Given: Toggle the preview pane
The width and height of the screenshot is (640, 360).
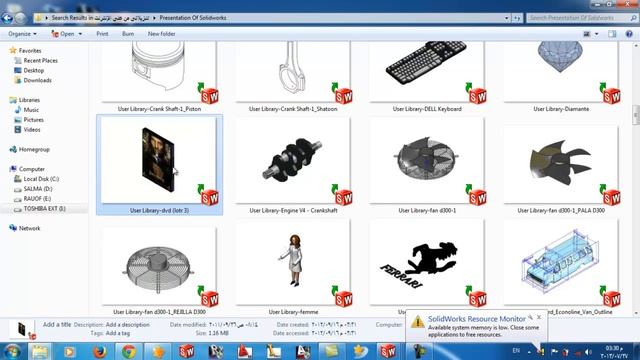Looking at the screenshot, I should tap(612, 34).
